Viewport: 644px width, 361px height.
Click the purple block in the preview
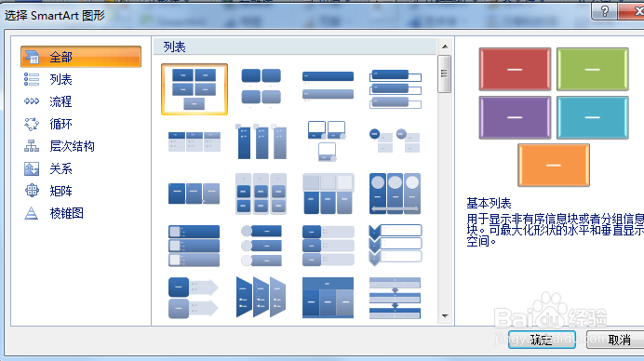(x=515, y=117)
